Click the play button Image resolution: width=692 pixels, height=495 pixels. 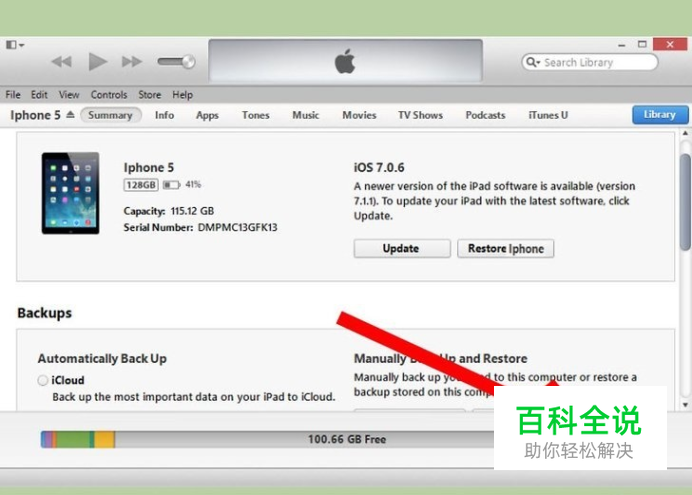pyautogui.click(x=98, y=61)
